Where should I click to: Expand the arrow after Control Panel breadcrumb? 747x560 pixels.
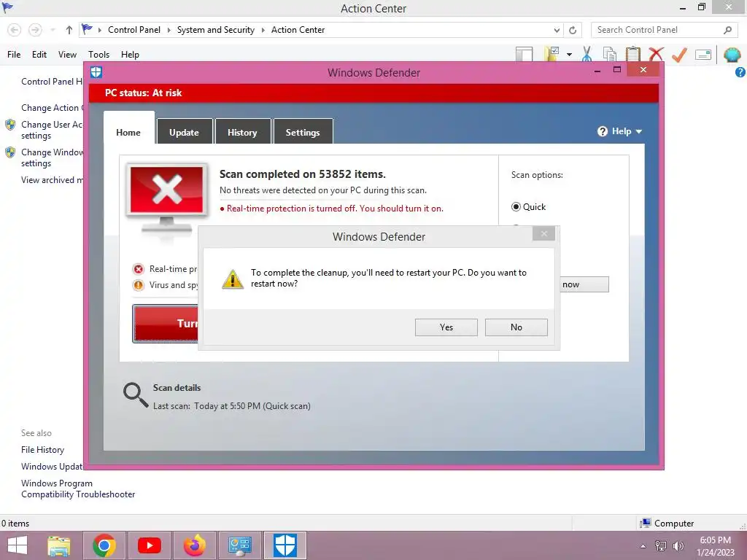click(x=169, y=30)
